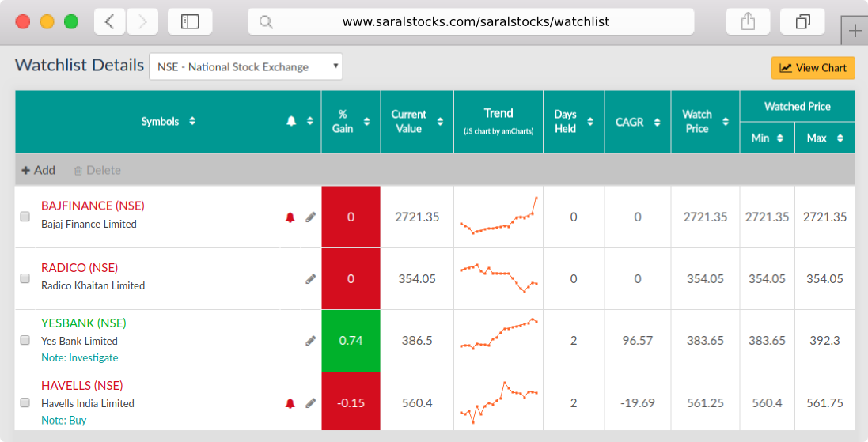This screenshot has height=442, width=868.
Task: Click the RADICO trend sparkline chart
Action: tap(498, 278)
